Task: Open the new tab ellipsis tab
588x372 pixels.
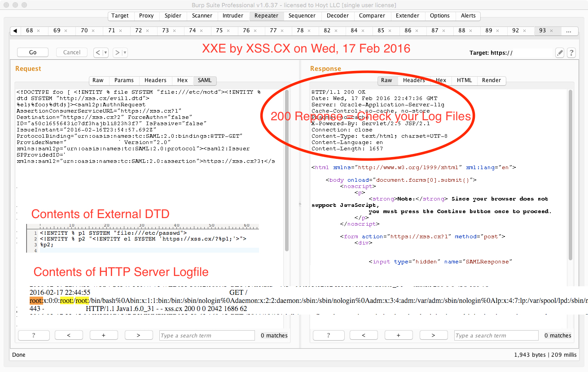Action: [x=569, y=31]
